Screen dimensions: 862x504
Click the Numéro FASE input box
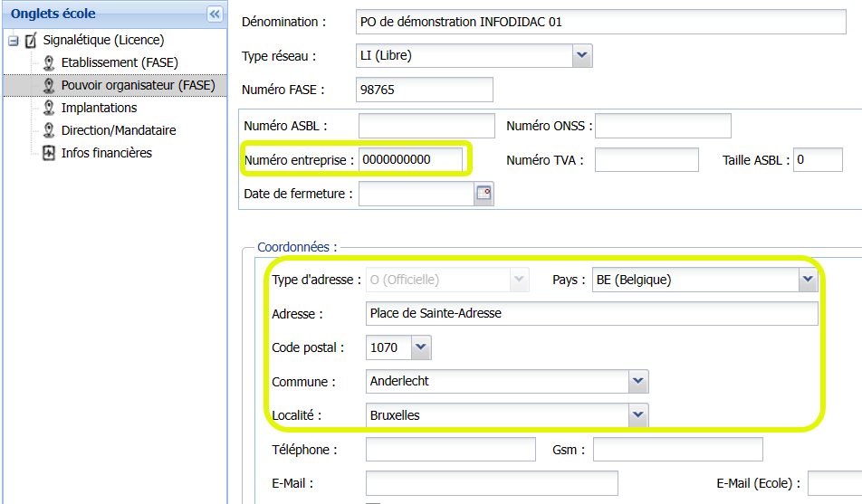click(425, 90)
